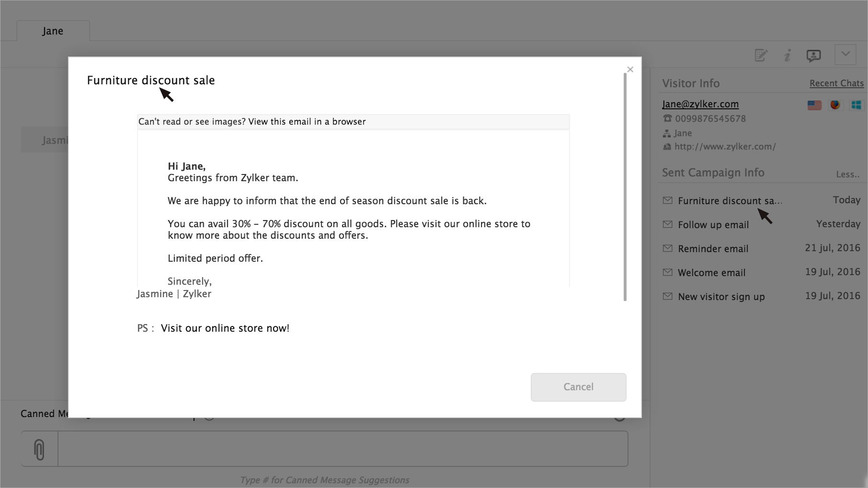Screen dimensions: 868x488
Task: Click envelope icon beside Welcome email
Action: (667, 272)
